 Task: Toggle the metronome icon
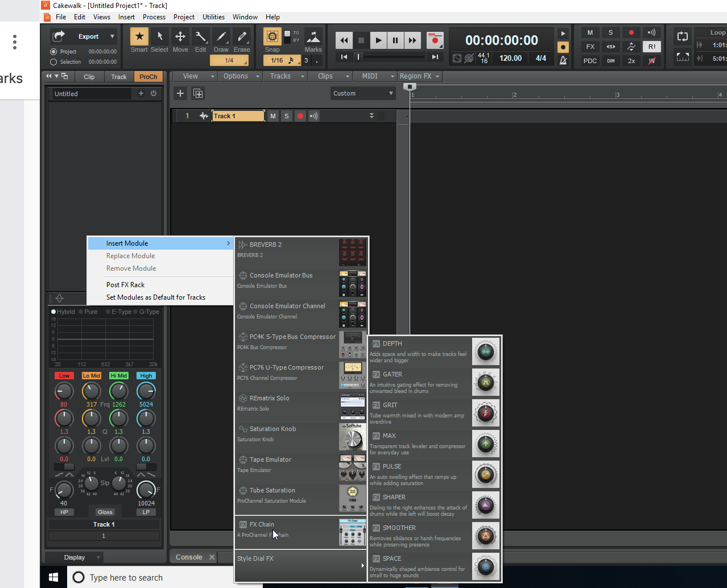tap(563, 60)
